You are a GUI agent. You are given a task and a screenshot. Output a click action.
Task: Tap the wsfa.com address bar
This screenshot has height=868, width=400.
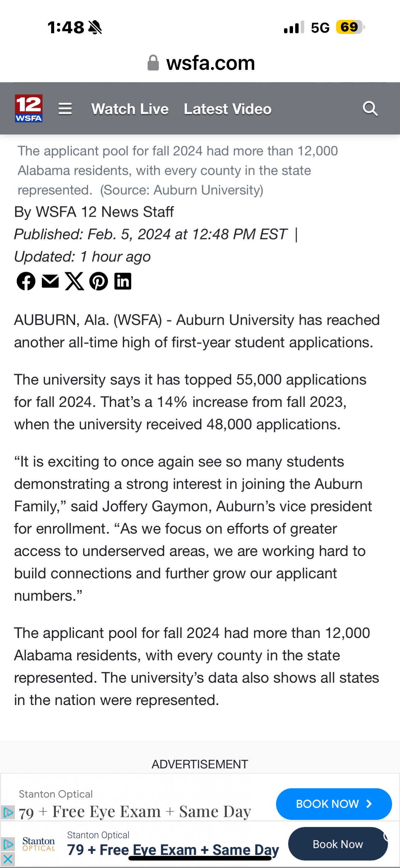click(x=211, y=63)
